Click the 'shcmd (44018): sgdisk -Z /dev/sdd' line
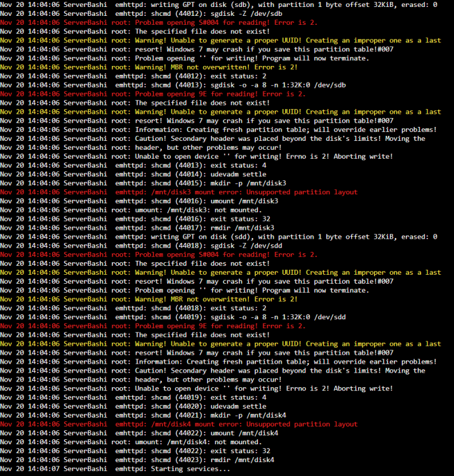This screenshot has width=454, height=476. (141, 246)
